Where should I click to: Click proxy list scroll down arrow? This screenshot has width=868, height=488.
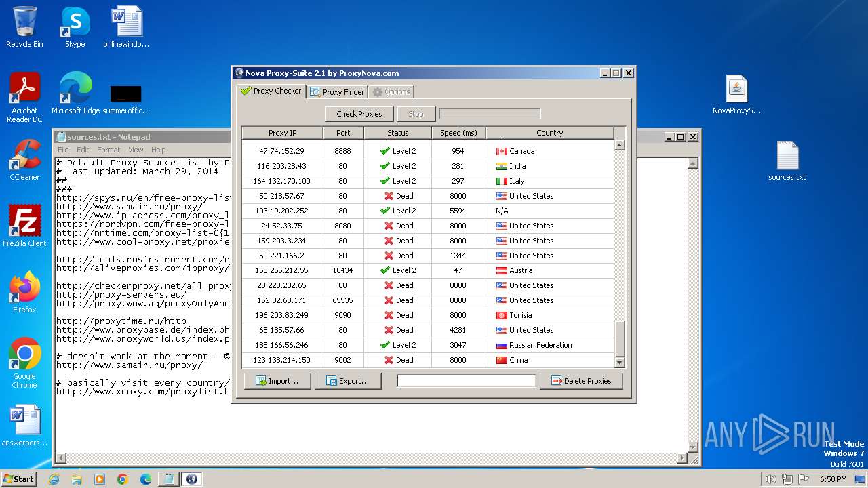tap(619, 363)
